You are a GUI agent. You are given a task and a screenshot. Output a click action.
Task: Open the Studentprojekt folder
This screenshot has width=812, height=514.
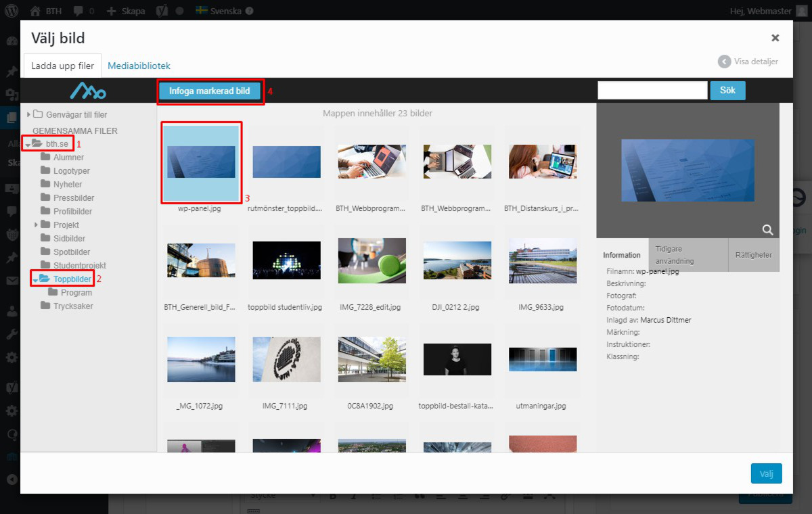(x=80, y=265)
